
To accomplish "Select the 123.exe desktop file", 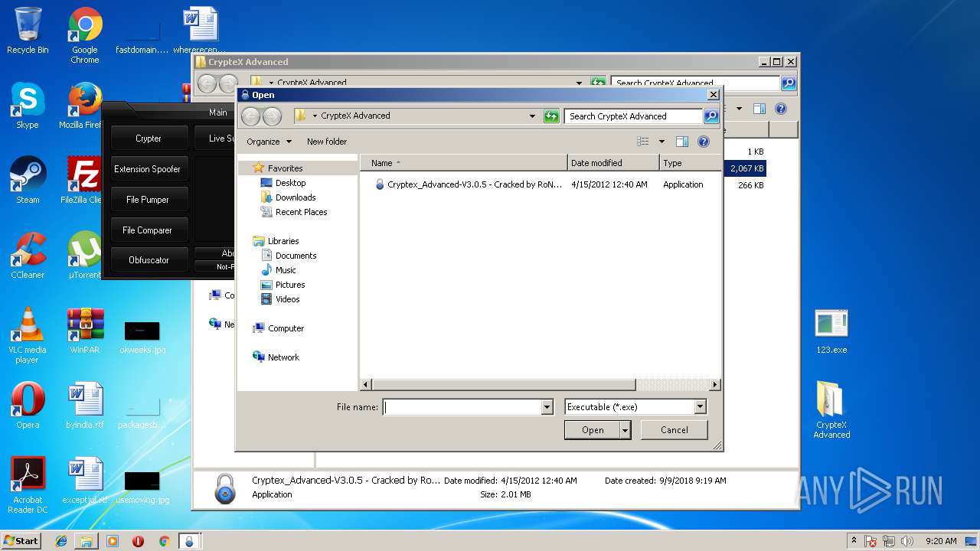I will (x=831, y=331).
